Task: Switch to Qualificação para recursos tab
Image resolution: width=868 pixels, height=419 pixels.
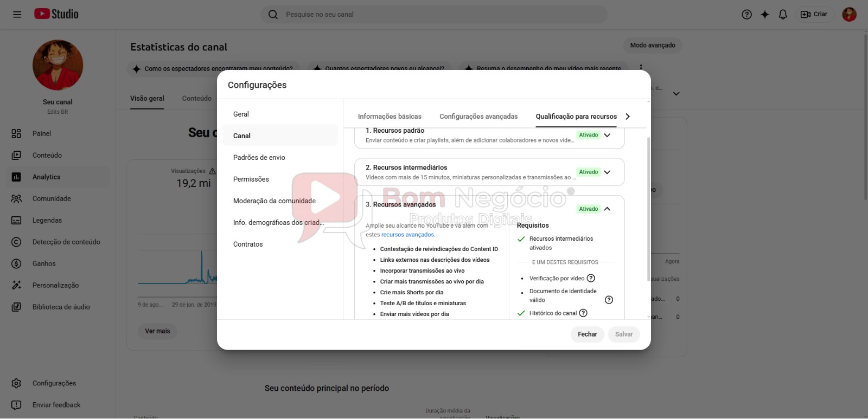Action: click(x=576, y=116)
